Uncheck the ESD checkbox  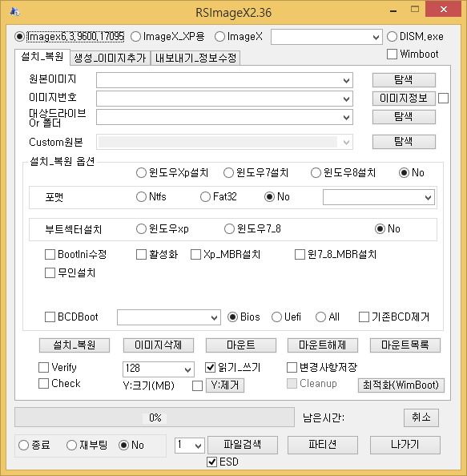tap(223, 462)
